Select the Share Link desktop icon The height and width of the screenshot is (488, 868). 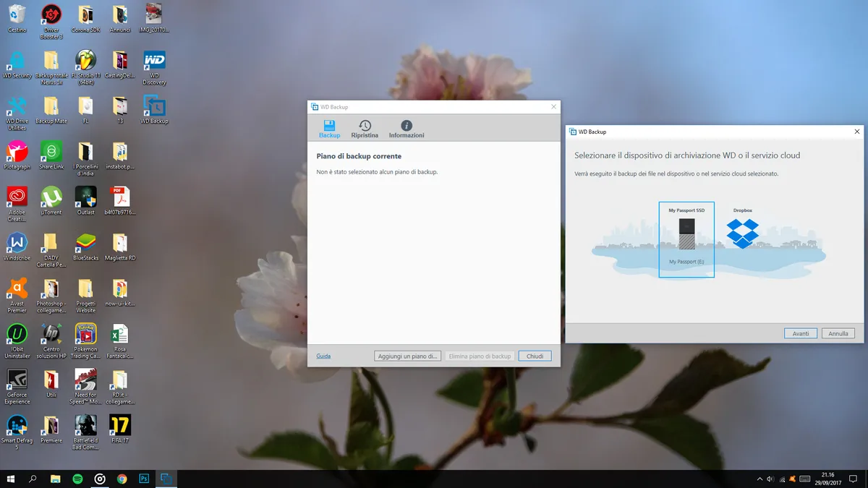point(51,155)
